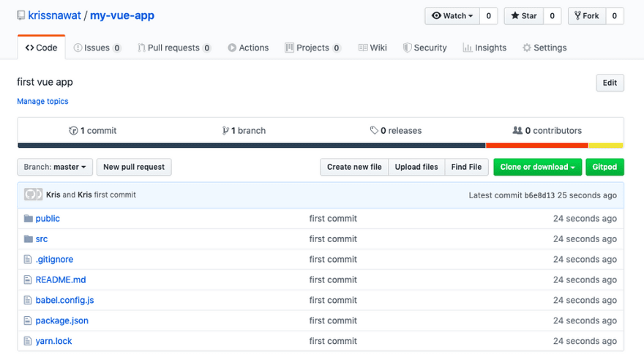This screenshot has width=644, height=357.
Task: Click the repository book icon beside krissnawat
Action: [21, 15]
